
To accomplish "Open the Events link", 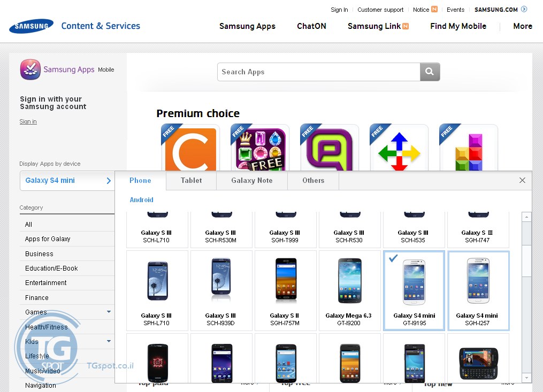I will 455,10.
